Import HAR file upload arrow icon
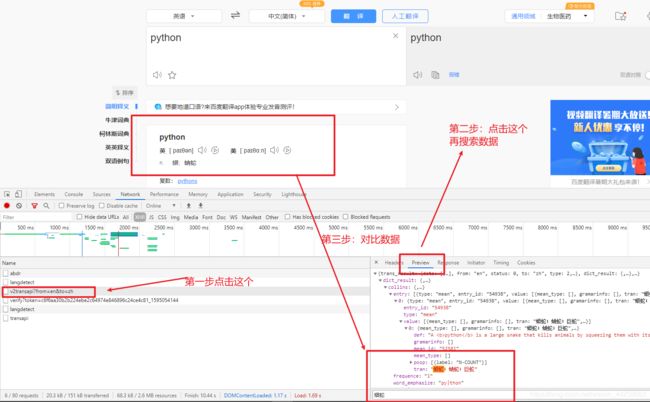Viewport: 650px width, 402px height. tap(189, 206)
